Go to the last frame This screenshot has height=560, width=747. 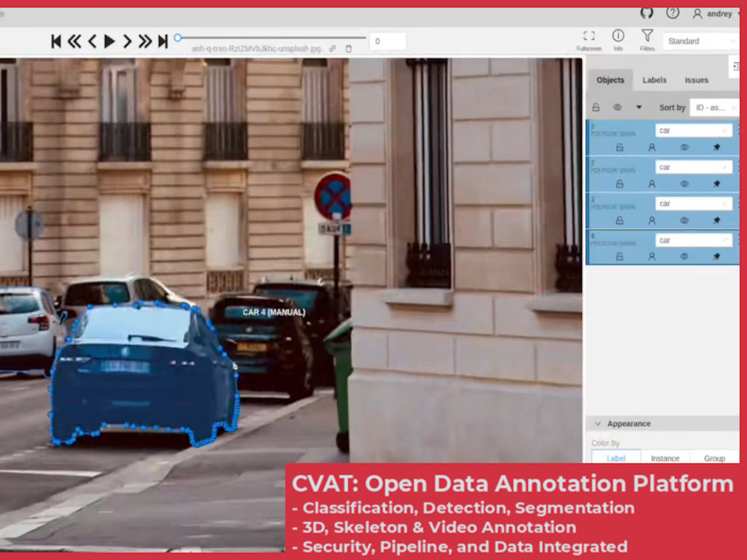pos(163,41)
